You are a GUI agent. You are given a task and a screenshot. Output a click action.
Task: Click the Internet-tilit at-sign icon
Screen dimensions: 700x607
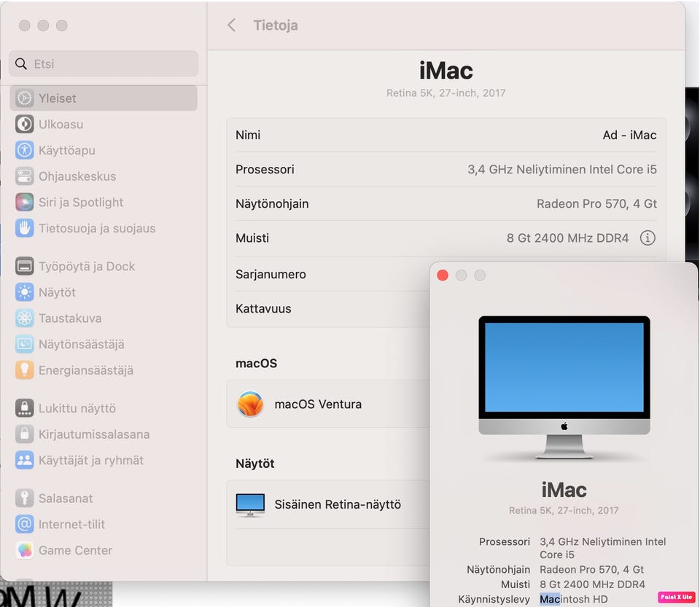coord(25,524)
